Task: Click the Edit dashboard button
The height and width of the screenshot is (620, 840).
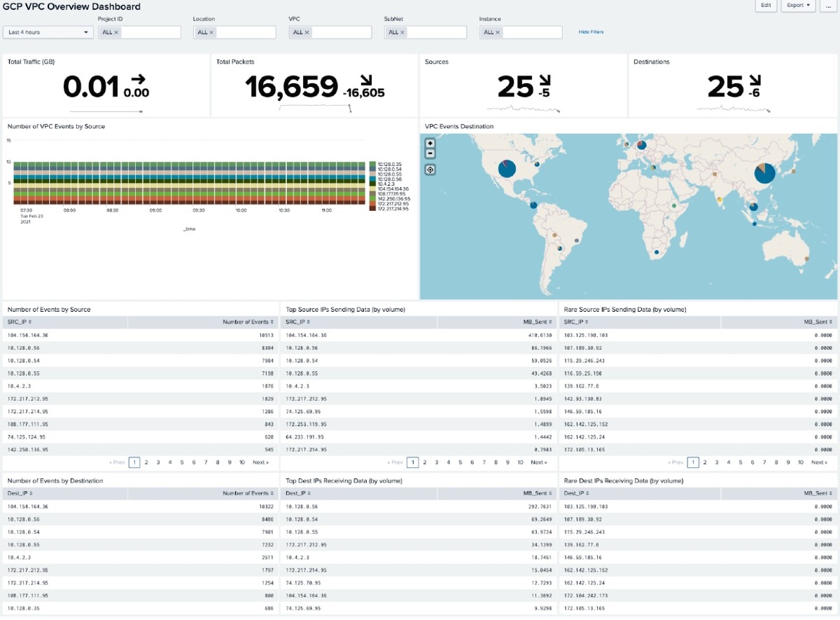Action: [x=766, y=6]
